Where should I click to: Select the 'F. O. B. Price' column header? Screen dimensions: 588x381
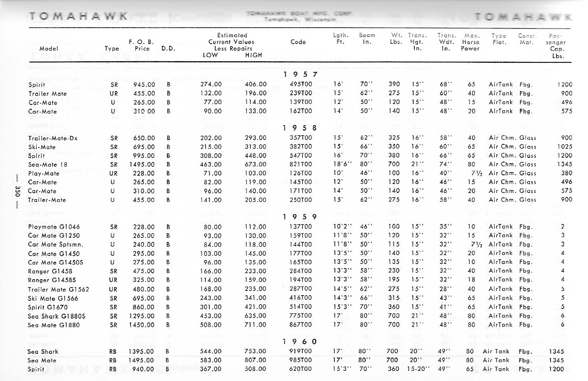click(141, 45)
